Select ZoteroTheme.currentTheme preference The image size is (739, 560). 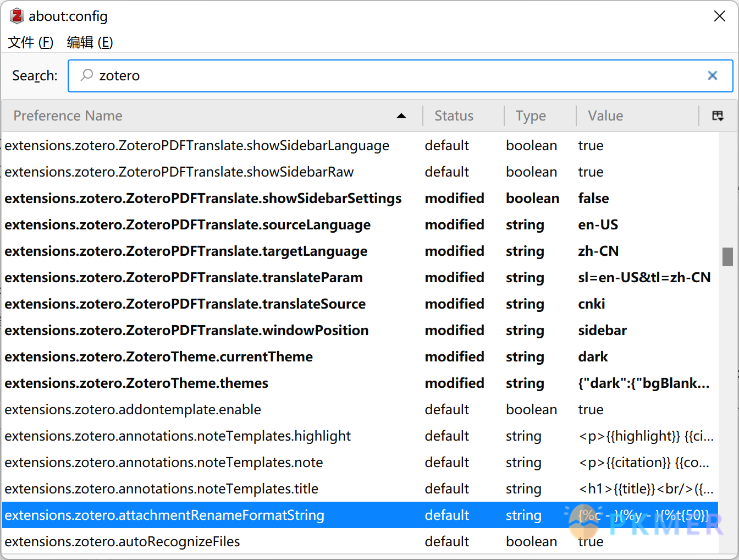coord(360,356)
